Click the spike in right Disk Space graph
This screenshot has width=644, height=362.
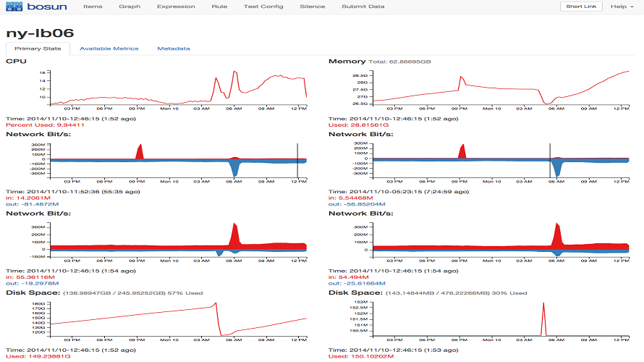point(543,319)
